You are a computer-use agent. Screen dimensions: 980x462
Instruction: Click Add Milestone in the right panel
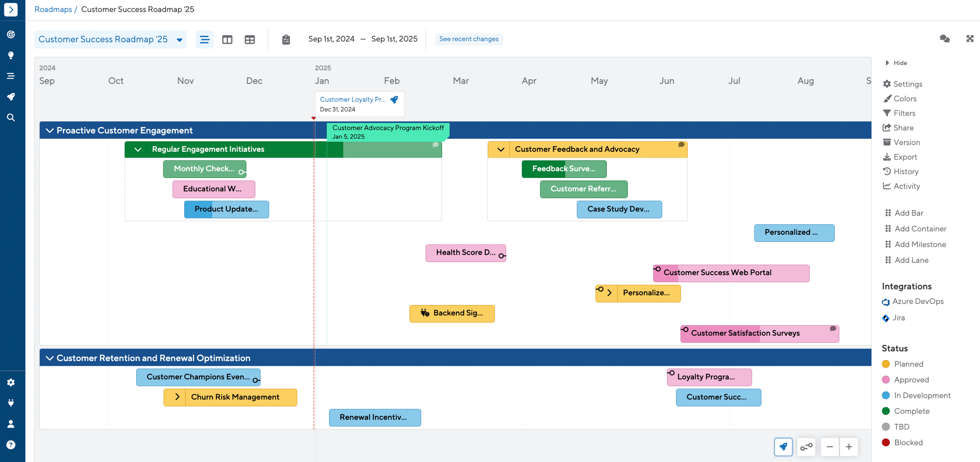pyautogui.click(x=919, y=244)
